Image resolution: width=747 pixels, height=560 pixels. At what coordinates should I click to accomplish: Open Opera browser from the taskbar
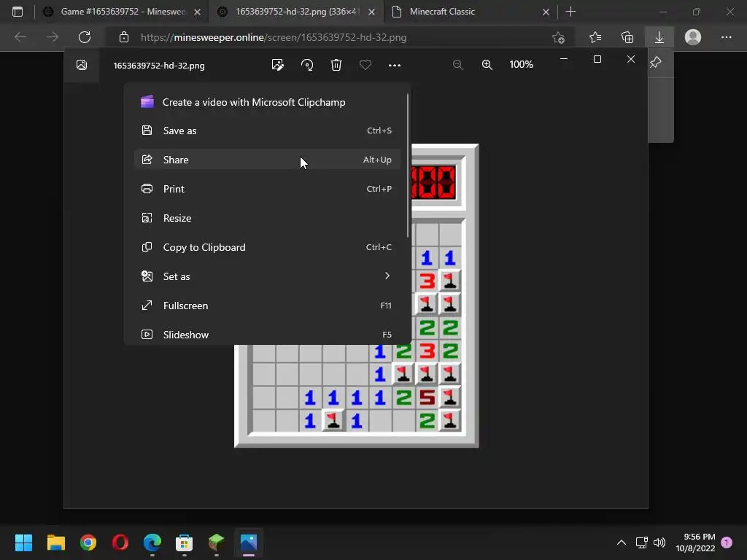click(120, 542)
